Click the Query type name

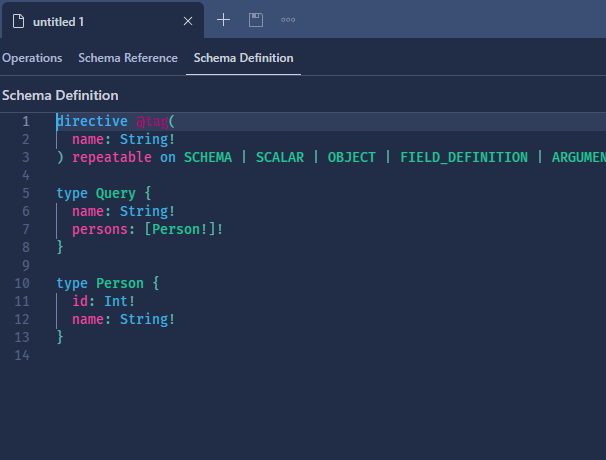pos(116,193)
